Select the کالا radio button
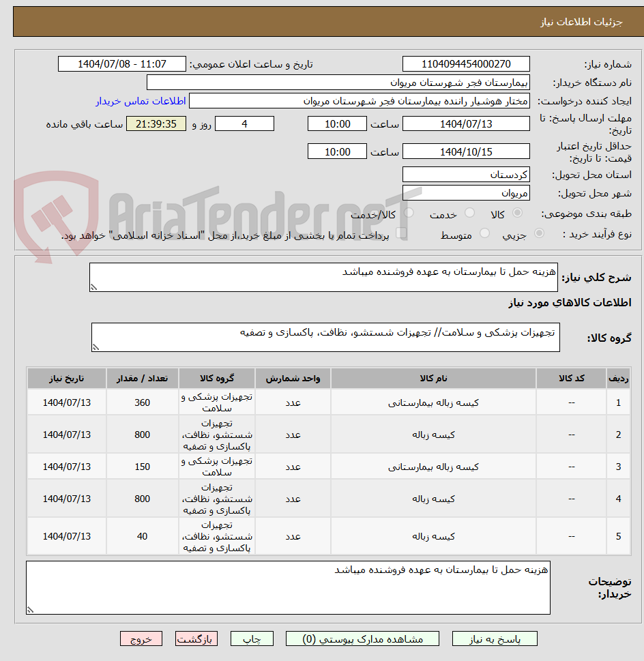644x661 pixels. click(516, 211)
